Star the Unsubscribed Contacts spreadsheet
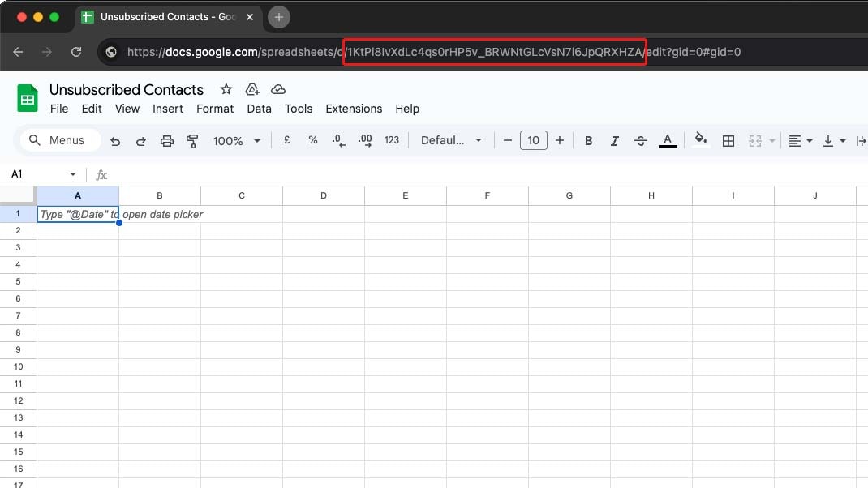The image size is (868, 488). (226, 89)
